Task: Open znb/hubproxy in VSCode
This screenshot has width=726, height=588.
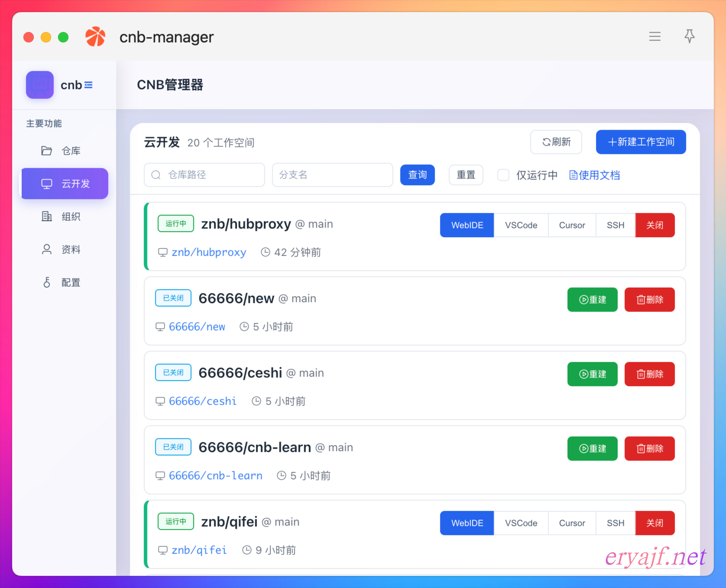Action: 521,225
